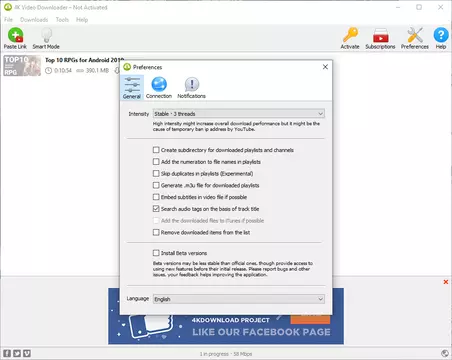This screenshot has height=360, width=452.
Task: Enable Create subdirectory for downloaded playlists
Action: (x=156, y=150)
